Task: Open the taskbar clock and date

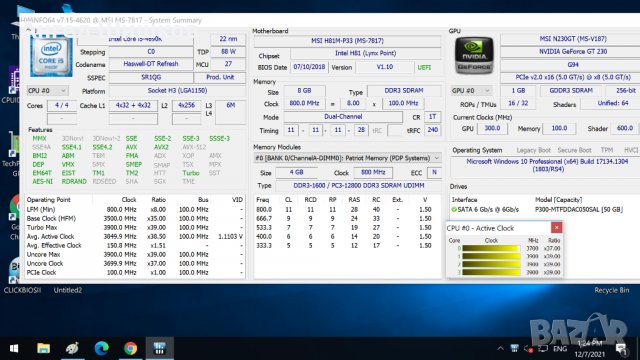Action: click(x=590, y=349)
